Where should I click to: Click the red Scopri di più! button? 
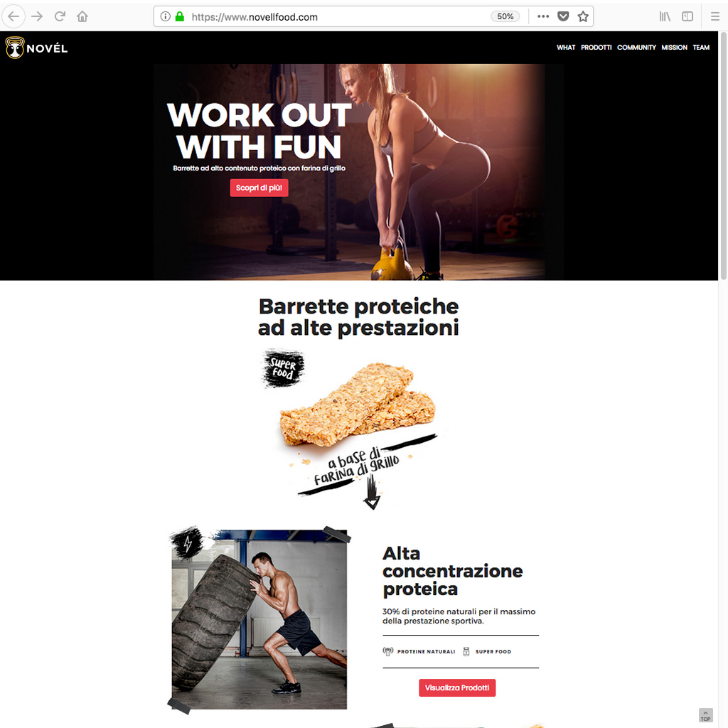click(x=259, y=188)
